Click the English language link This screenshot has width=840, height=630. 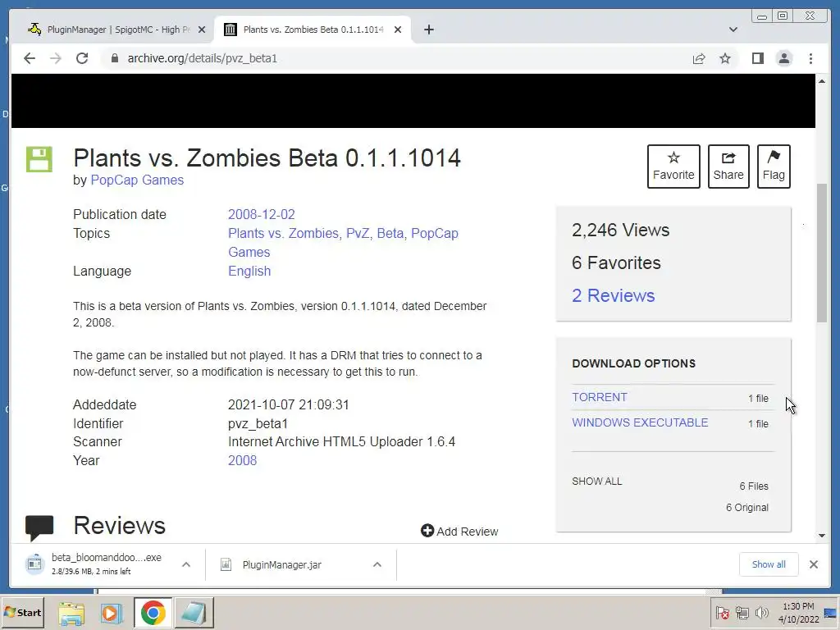[249, 271]
